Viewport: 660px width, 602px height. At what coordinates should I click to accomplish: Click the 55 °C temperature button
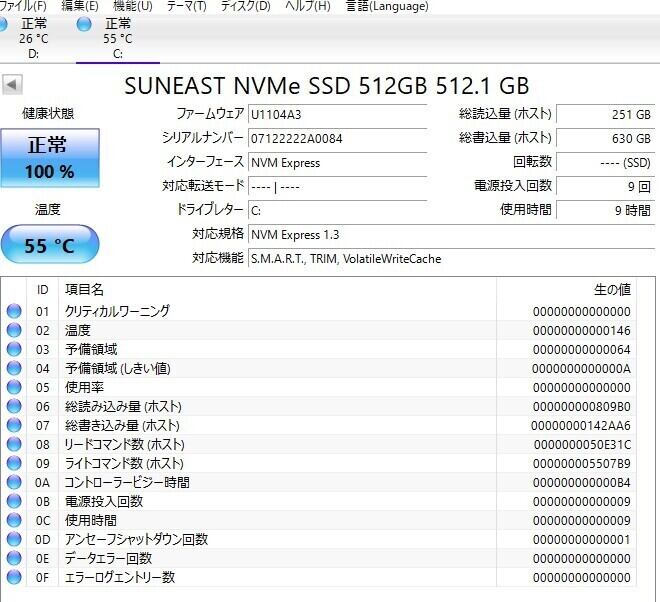(x=50, y=245)
